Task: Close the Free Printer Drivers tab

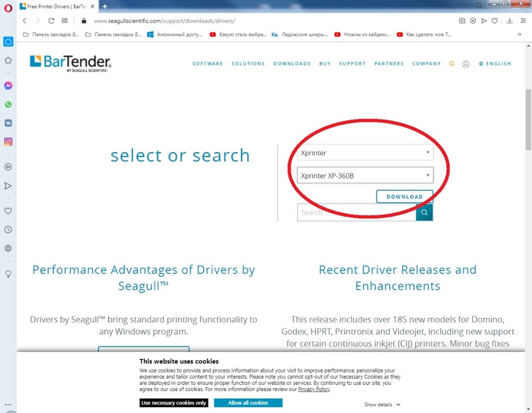Action: click(92, 6)
